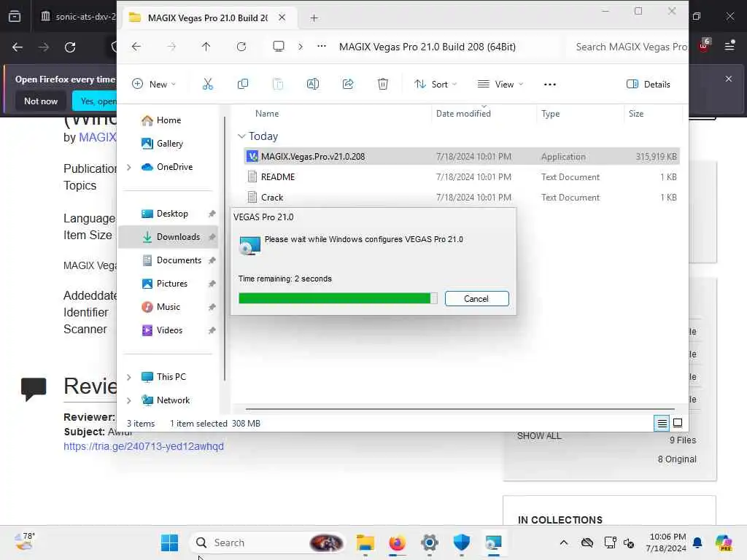Reload the page in Firefox window
Viewport: 747px width, 560px height.
point(70,47)
